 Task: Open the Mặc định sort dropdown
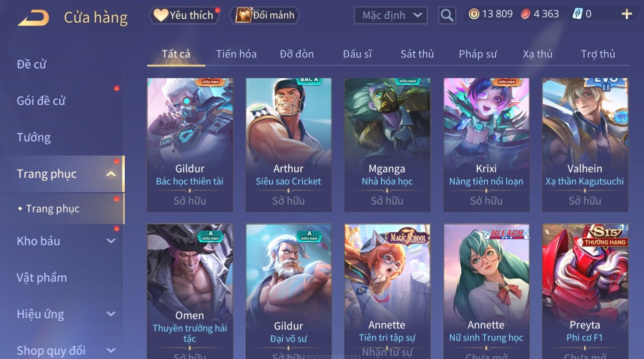coord(390,16)
